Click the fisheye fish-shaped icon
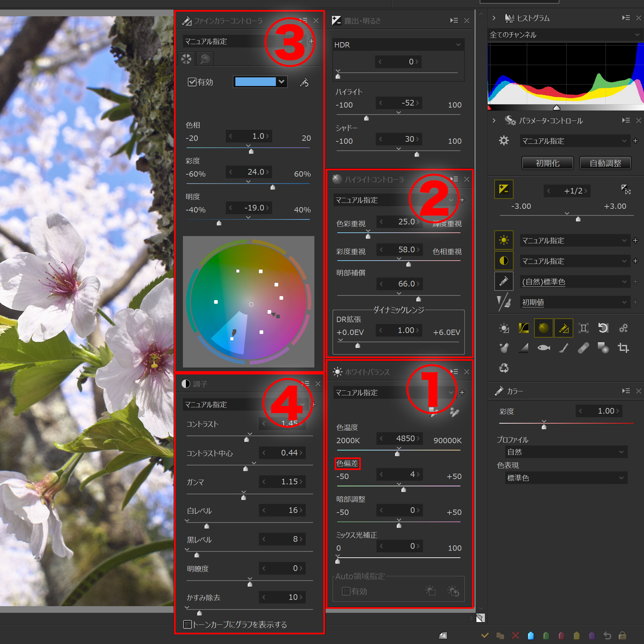Screen dimensions: 644x644 pyautogui.click(x=543, y=348)
